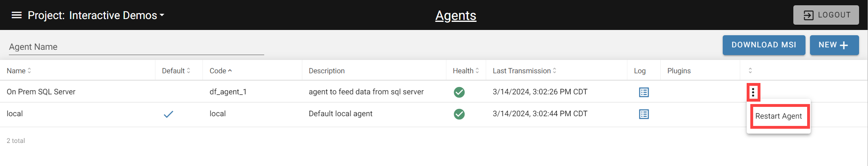Click health checkmark for On Prem SQL Server
Image resolution: width=868 pixels, height=166 pixels.
click(459, 92)
